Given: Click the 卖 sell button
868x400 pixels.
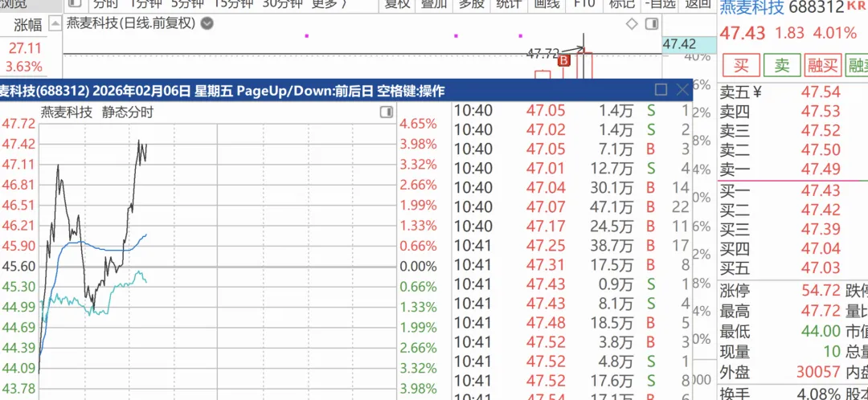Looking at the screenshot, I should [x=782, y=66].
